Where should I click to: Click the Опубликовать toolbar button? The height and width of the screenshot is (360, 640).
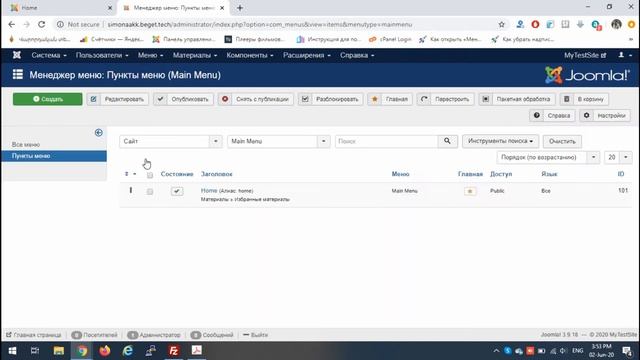(x=183, y=99)
